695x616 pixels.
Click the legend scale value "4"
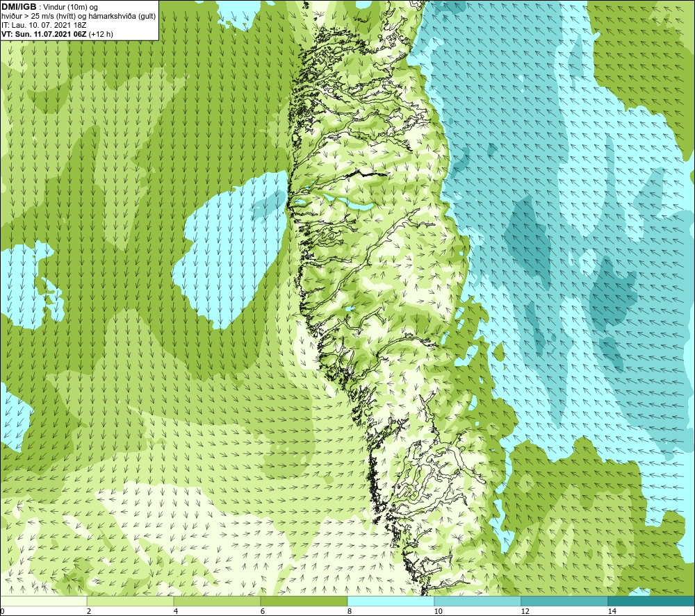(x=176, y=611)
